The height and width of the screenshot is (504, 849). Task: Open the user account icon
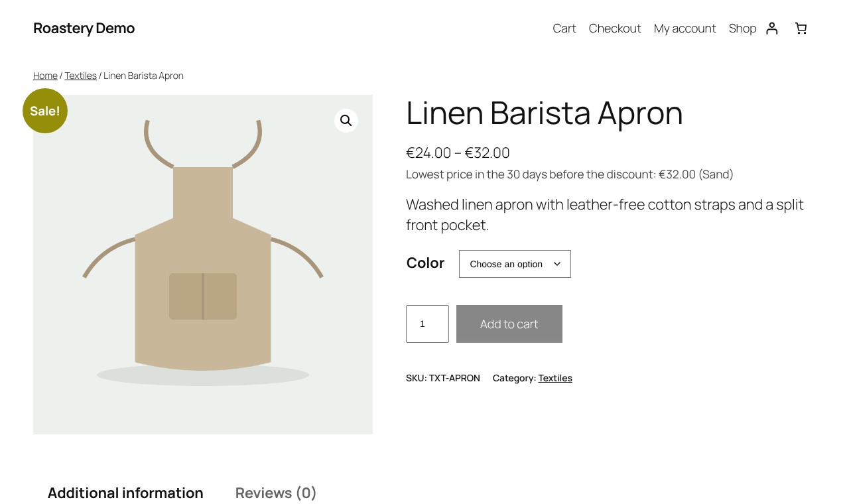tap(772, 28)
